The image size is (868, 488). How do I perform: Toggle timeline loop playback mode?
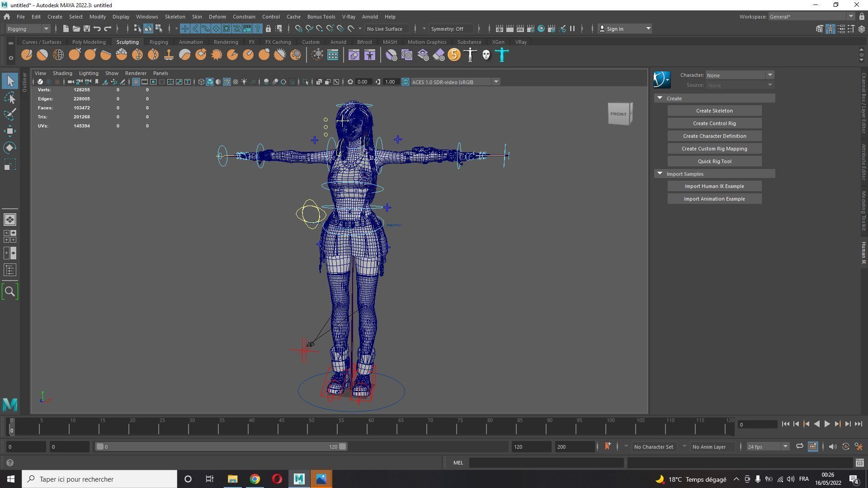pos(799,446)
